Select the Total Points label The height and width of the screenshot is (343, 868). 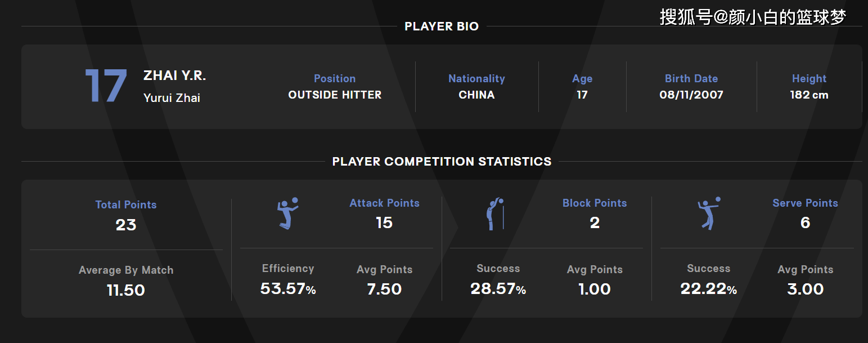[x=126, y=205]
